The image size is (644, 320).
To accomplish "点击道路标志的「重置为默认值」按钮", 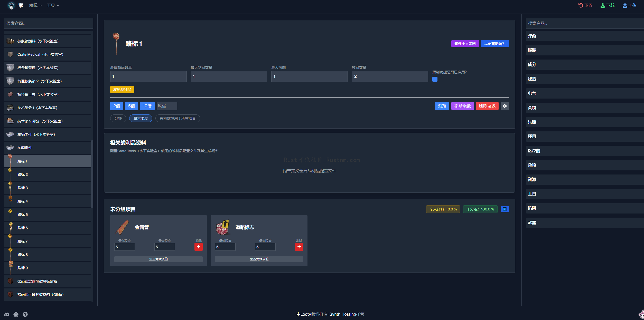I will 259,259.
